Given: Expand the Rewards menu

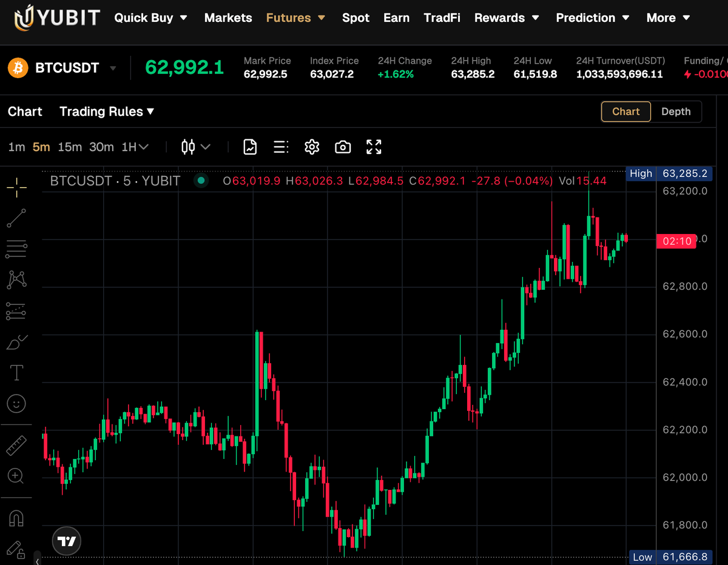Looking at the screenshot, I should [507, 18].
